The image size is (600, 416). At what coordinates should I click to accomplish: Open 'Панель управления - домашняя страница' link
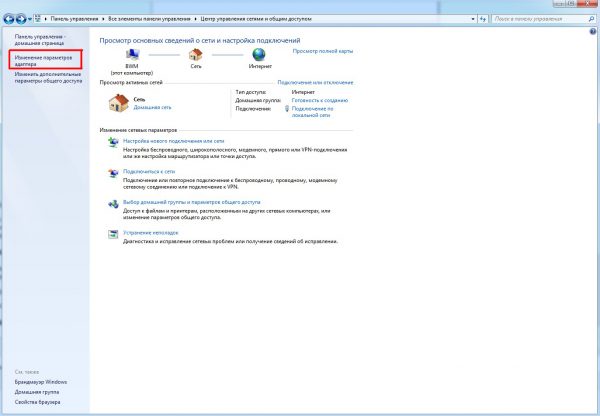(x=40, y=40)
